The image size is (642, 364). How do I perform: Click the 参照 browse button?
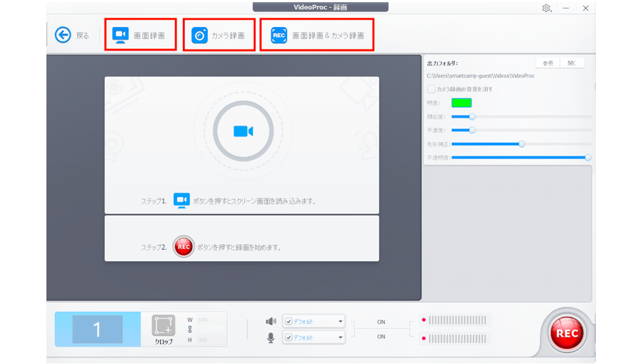pos(548,64)
